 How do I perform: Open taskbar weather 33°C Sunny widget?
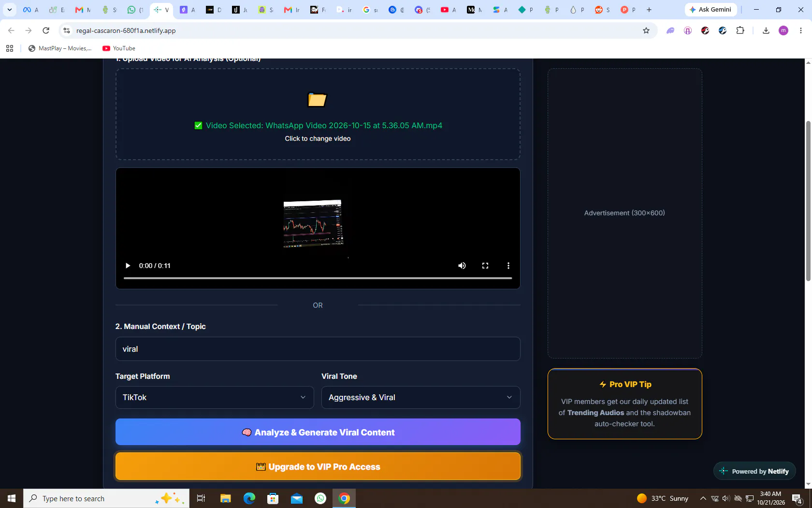662,498
